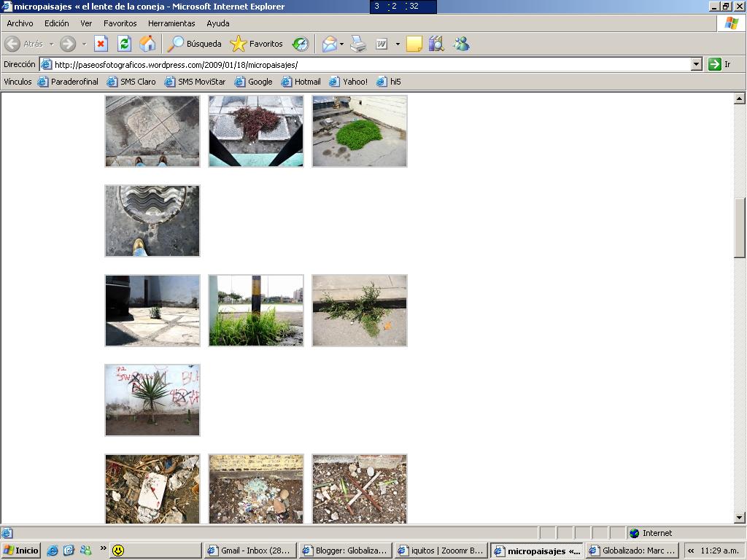Expand Back button history dropdown arrow
Viewport: 747px width, 560px height.
click(x=52, y=44)
